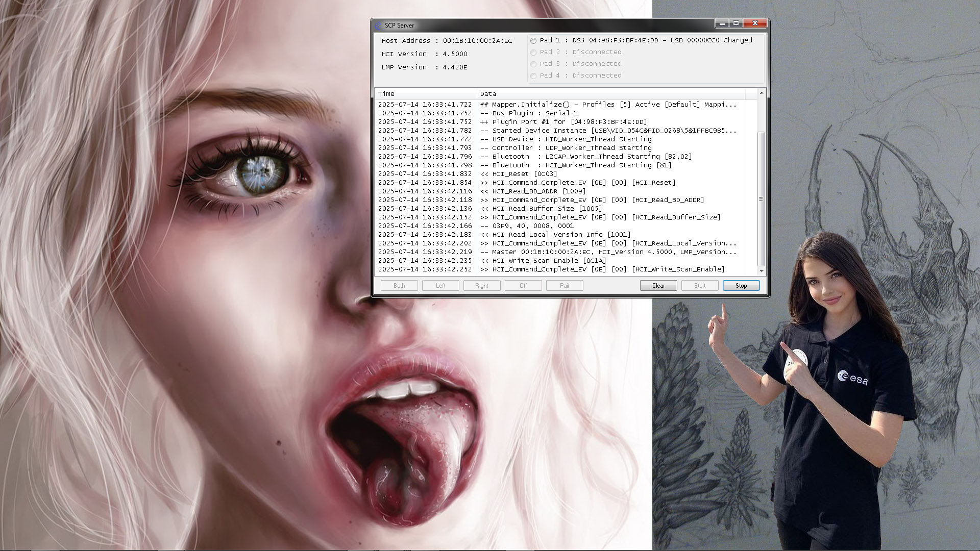Select the '<< HCI_Read_Local_Version_Info [1001]' row
Image resolution: width=980 pixels, height=551 pixels.
click(x=559, y=235)
